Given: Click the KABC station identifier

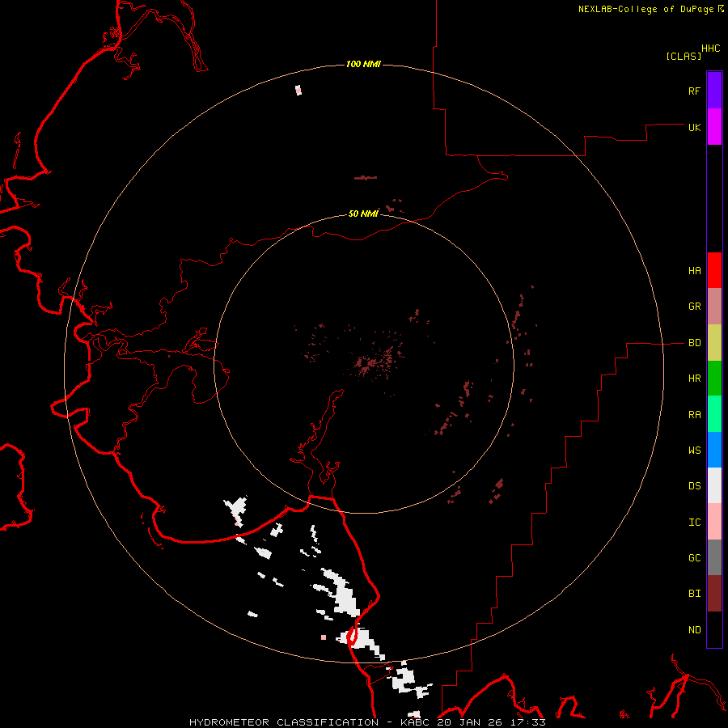Looking at the screenshot, I should pyautogui.click(x=418, y=722).
